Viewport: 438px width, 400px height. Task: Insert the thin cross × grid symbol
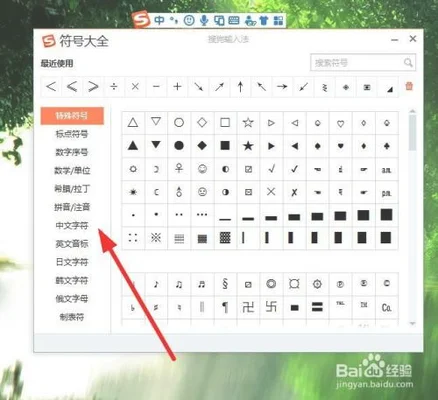271,192
